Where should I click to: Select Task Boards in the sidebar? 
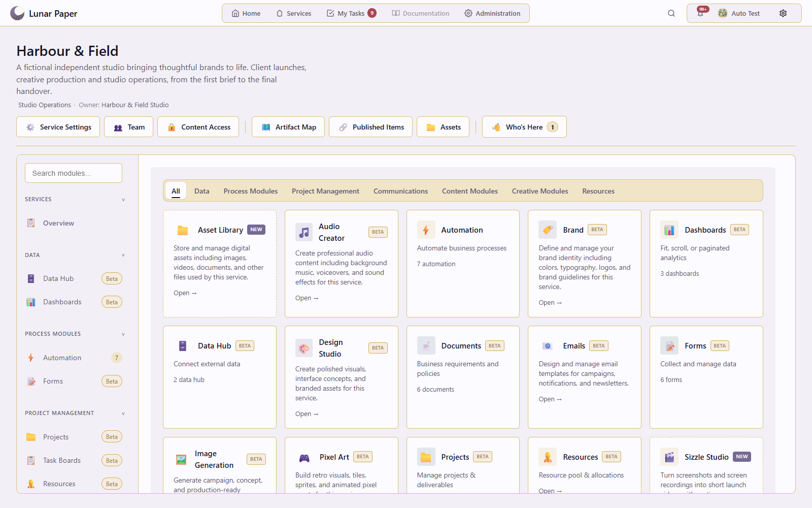(74, 460)
